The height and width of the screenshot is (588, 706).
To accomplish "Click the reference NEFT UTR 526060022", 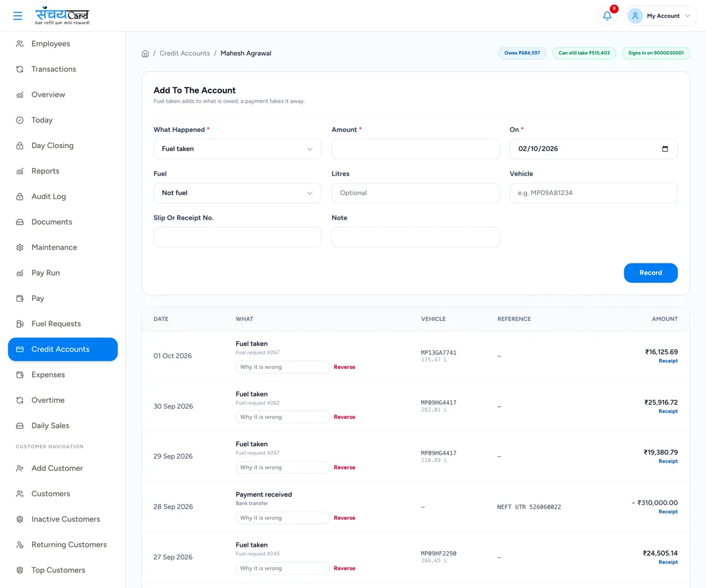I will coord(529,507).
